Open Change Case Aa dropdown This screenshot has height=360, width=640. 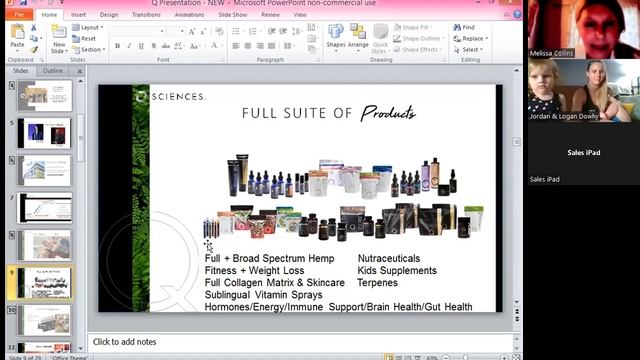point(195,46)
